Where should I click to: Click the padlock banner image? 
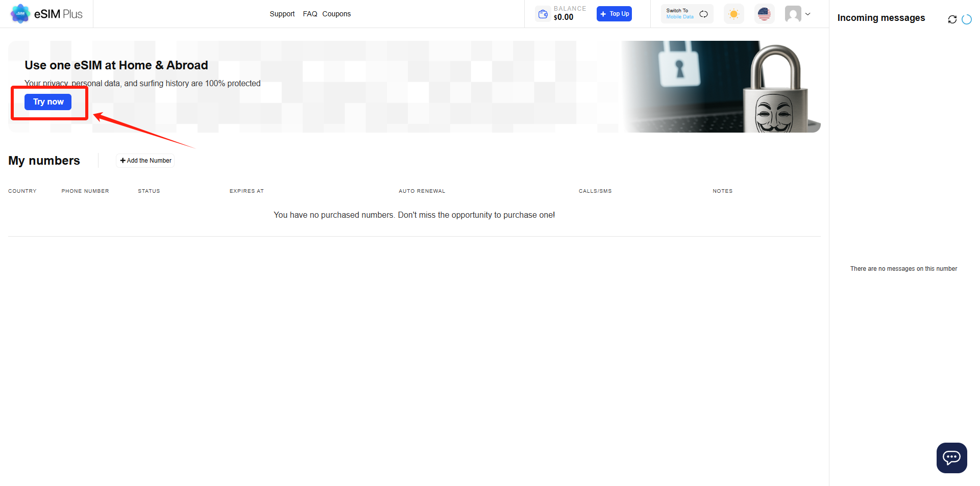[721, 87]
